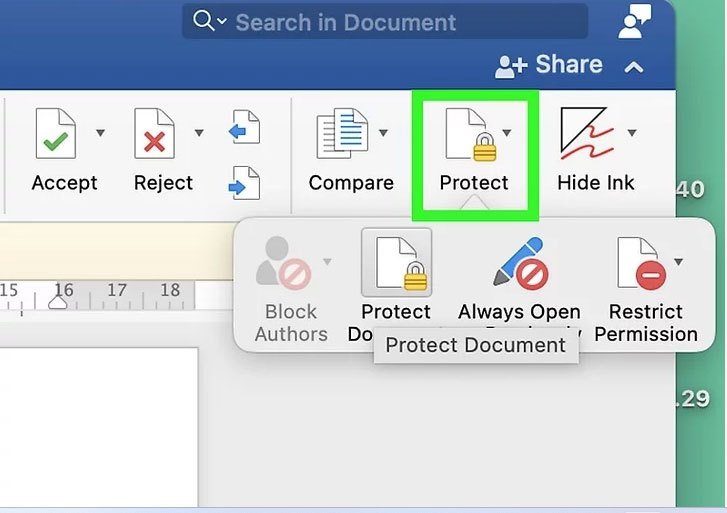Collapse the ribbon with the chevron
The width and height of the screenshot is (727, 513).
click(634, 67)
